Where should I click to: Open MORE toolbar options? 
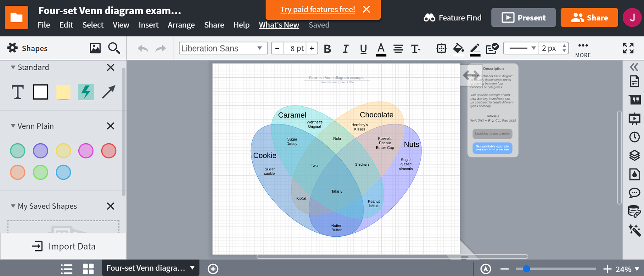pos(583,50)
